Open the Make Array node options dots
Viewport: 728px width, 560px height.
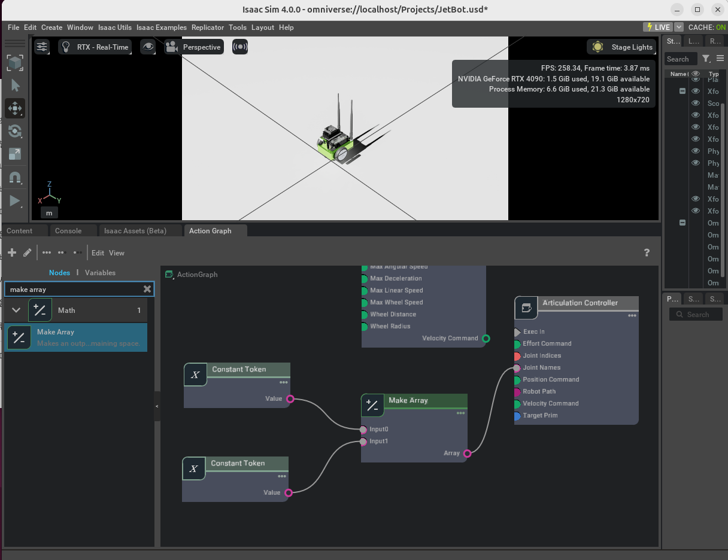(x=460, y=413)
